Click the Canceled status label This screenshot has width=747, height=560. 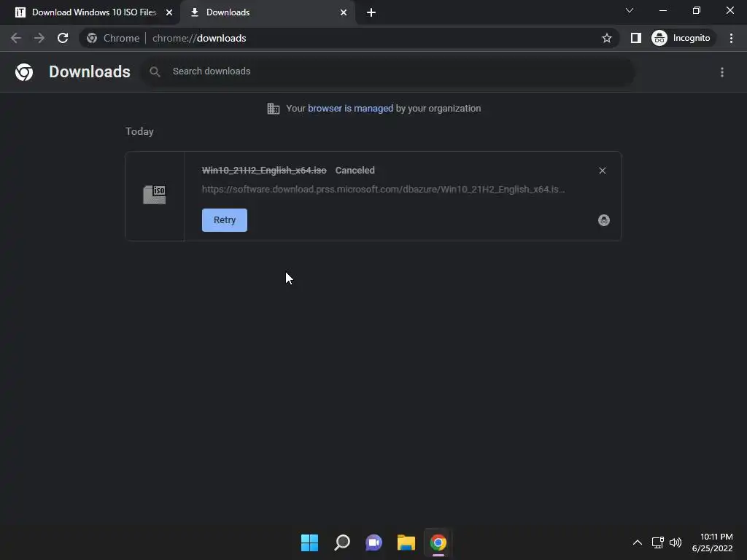(355, 171)
